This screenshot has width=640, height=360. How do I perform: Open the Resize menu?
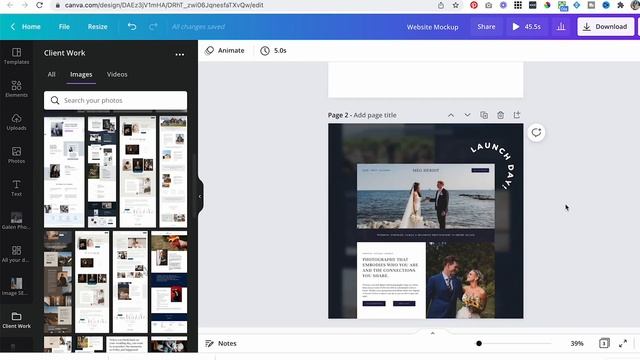(x=98, y=27)
